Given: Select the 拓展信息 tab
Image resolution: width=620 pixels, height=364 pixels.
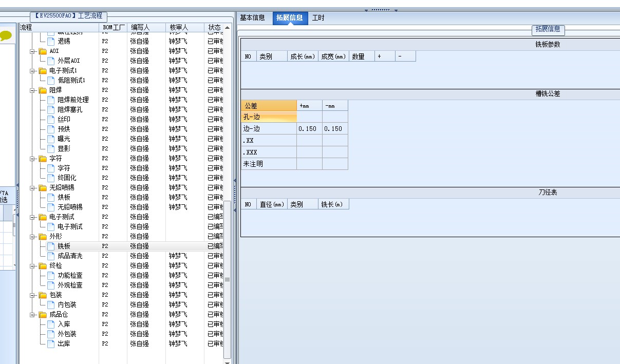Looking at the screenshot, I should pyautogui.click(x=290, y=17).
